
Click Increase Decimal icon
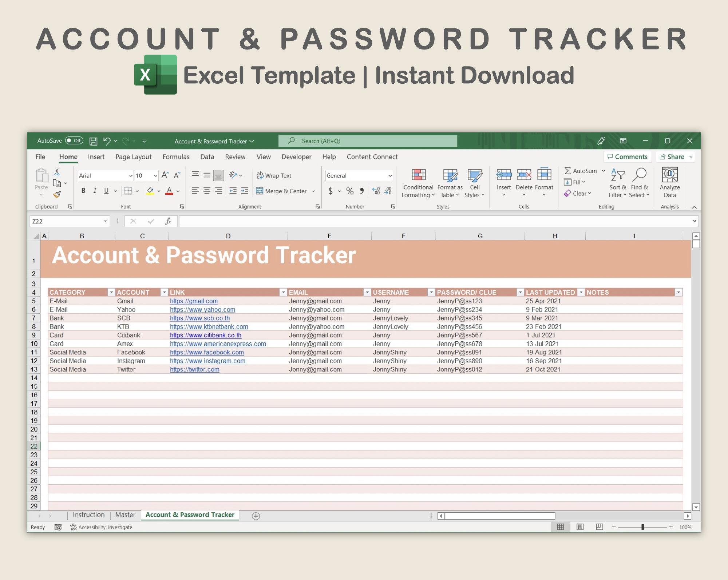[376, 191]
